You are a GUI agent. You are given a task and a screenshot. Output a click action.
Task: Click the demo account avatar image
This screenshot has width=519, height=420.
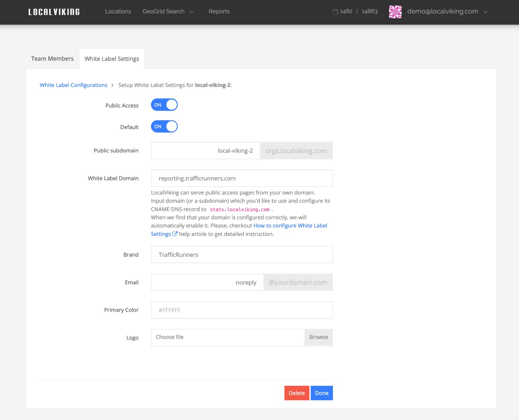[395, 12]
